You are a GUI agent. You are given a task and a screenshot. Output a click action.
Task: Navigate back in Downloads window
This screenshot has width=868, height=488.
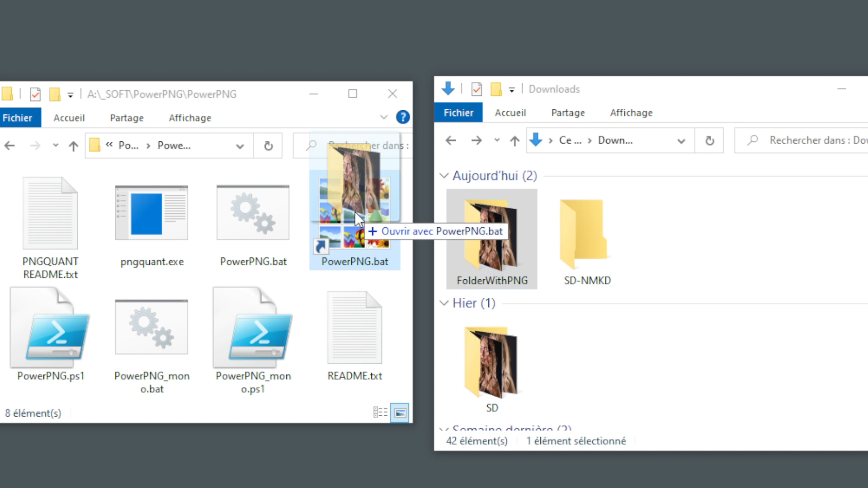(450, 141)
